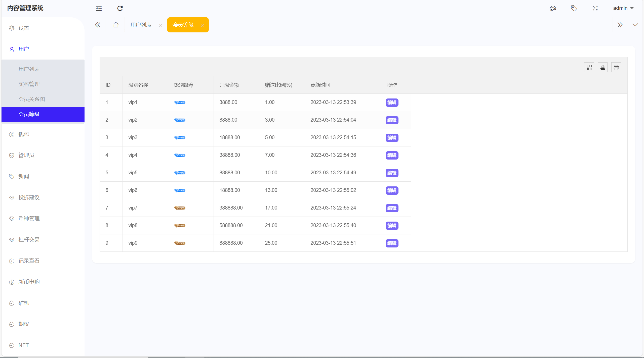The height and width of the screenshot is (358, 644).
Task: Click the table export icon
Action: 603,67
